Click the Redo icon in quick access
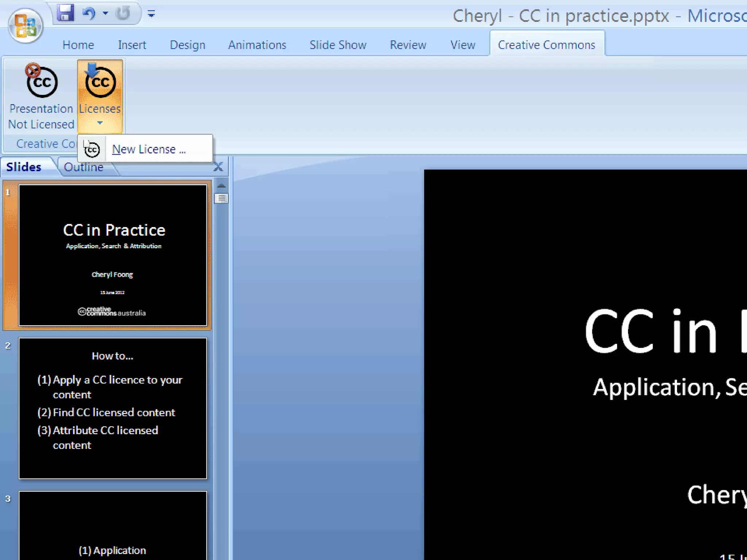747x560 pixels. pyautogui.click(x=123, y=13)
